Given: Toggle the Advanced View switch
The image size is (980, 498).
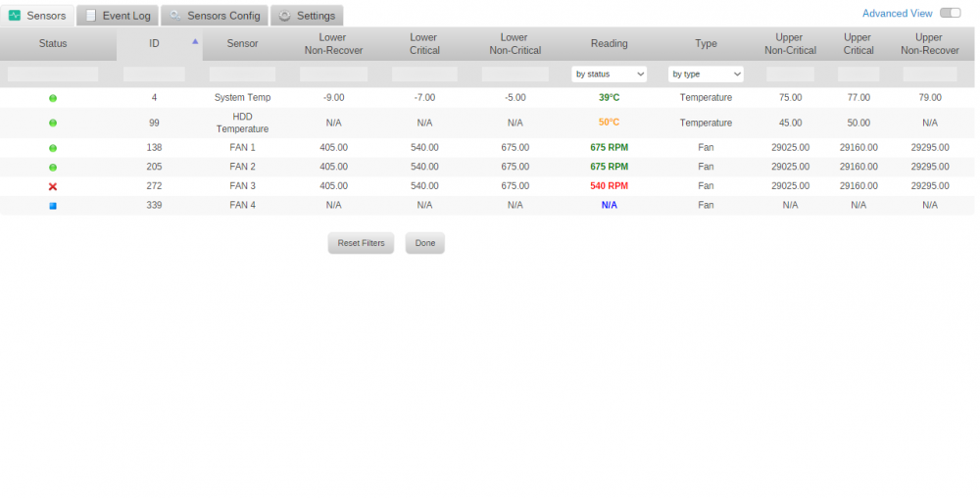Looking at the screenshot, I should coord(950,13).
